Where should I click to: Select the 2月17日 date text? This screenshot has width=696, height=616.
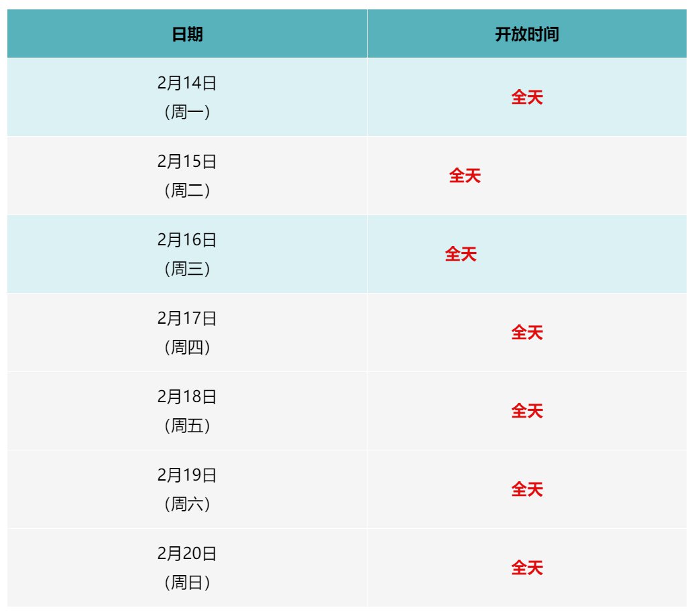187,318
